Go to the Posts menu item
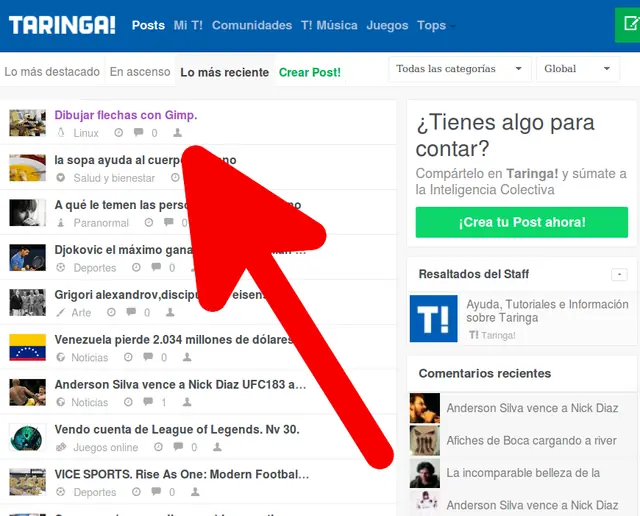This screenshot has height=516, width=640. click(148, 25)
